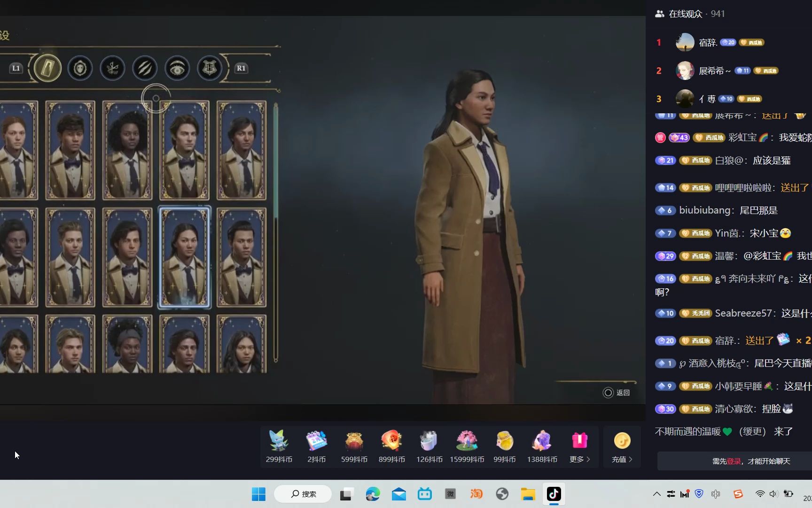Open the Bilibili app on the taskbar
The height and width of the screenshot is (508, 812).
(x=425, y=494)
